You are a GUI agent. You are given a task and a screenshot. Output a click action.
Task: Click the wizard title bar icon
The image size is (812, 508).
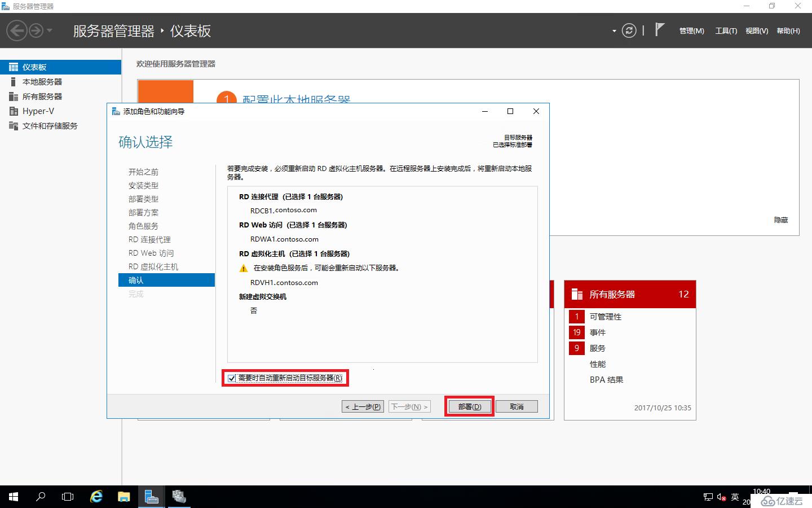pyautogui.click(x=116, y=111)
